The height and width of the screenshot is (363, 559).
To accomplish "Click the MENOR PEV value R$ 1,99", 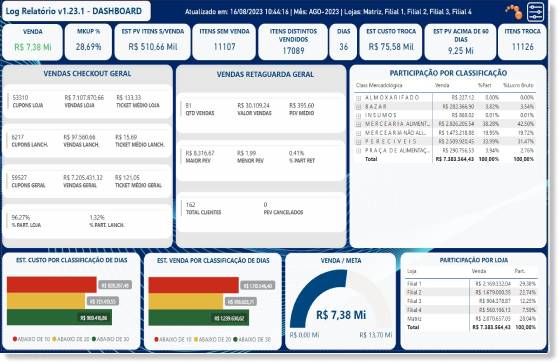I will pyautogui.click(x=246, y=153).
